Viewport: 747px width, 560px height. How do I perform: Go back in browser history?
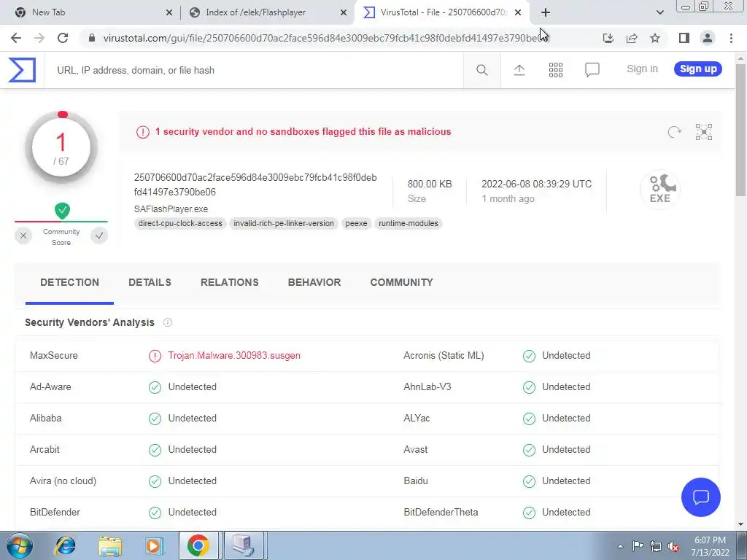click(16, 38)
